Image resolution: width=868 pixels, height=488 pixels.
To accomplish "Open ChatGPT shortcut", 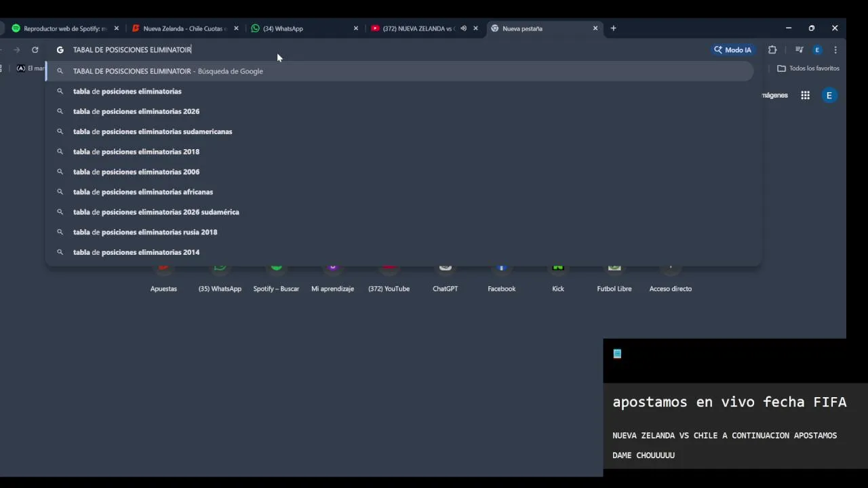I will tap(445, 279).
